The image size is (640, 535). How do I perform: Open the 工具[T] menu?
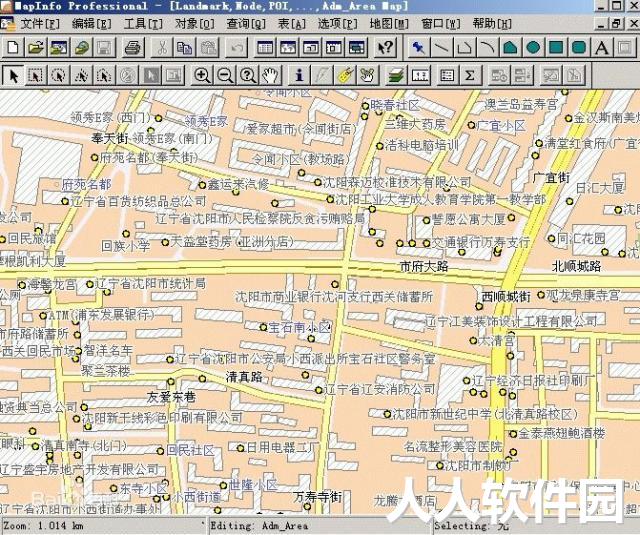point(143,24)
